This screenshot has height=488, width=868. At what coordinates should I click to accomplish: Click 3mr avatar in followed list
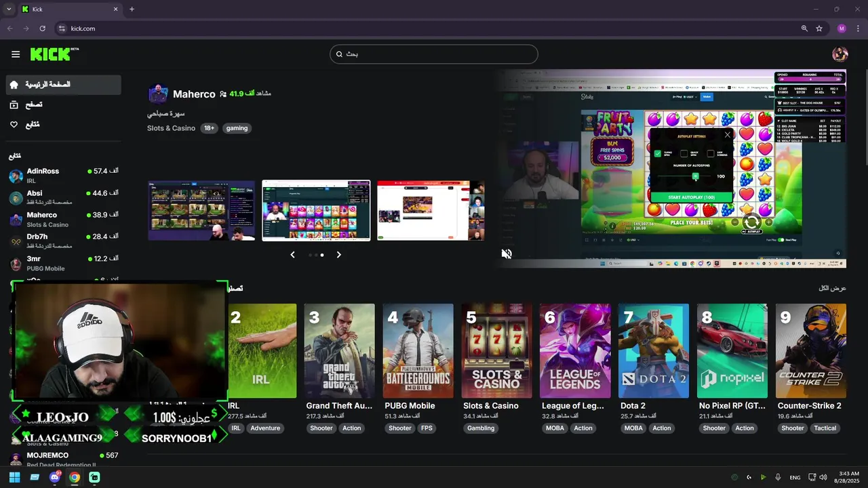tap(16, 264)
